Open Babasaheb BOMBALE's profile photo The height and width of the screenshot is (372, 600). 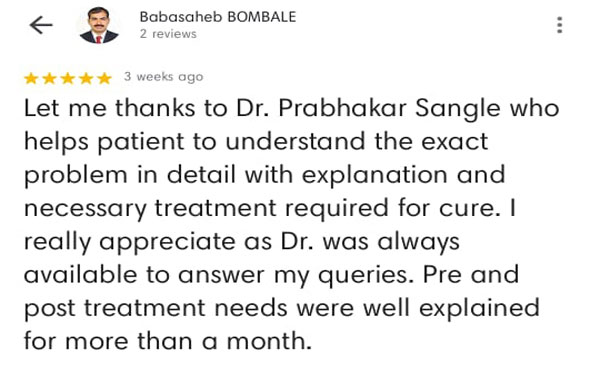click(x=99, y=25)
